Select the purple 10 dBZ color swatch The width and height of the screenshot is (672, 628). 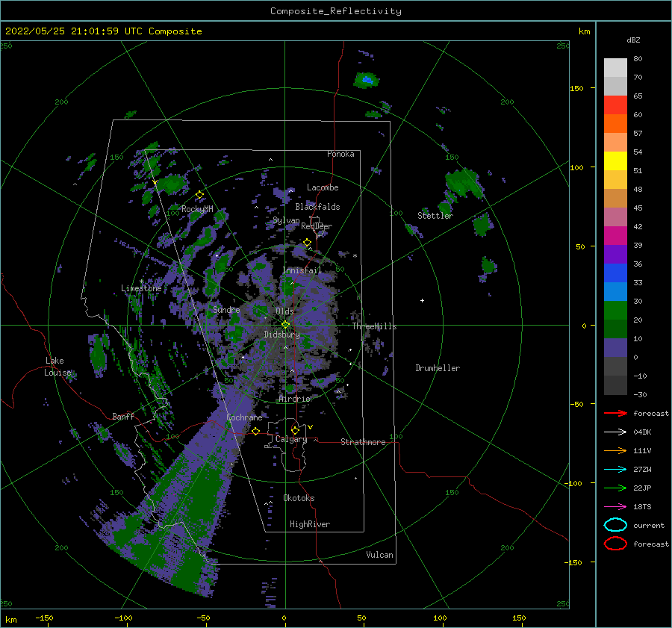point(615,347)
